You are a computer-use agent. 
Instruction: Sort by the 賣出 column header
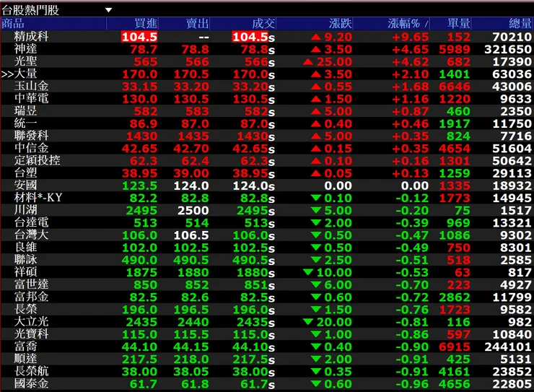[x=197, y=24]
